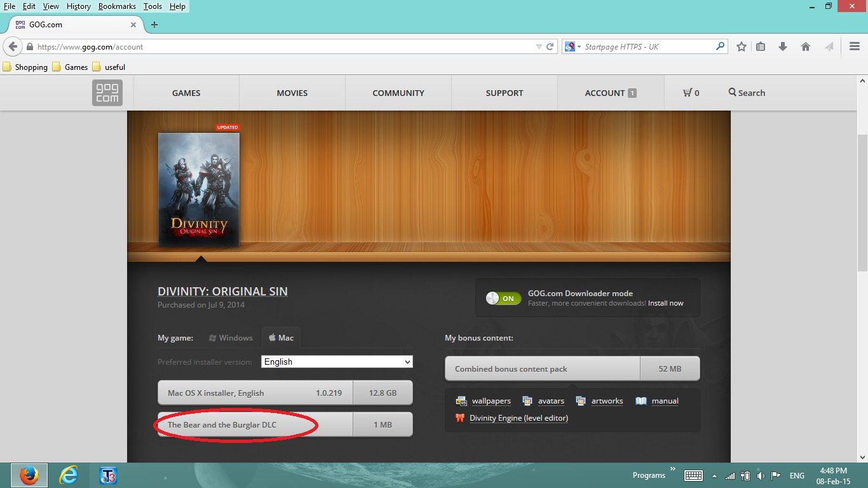Click the padlock site identity icon
This screenshot has height=488, width=868.
click(29, 46)
